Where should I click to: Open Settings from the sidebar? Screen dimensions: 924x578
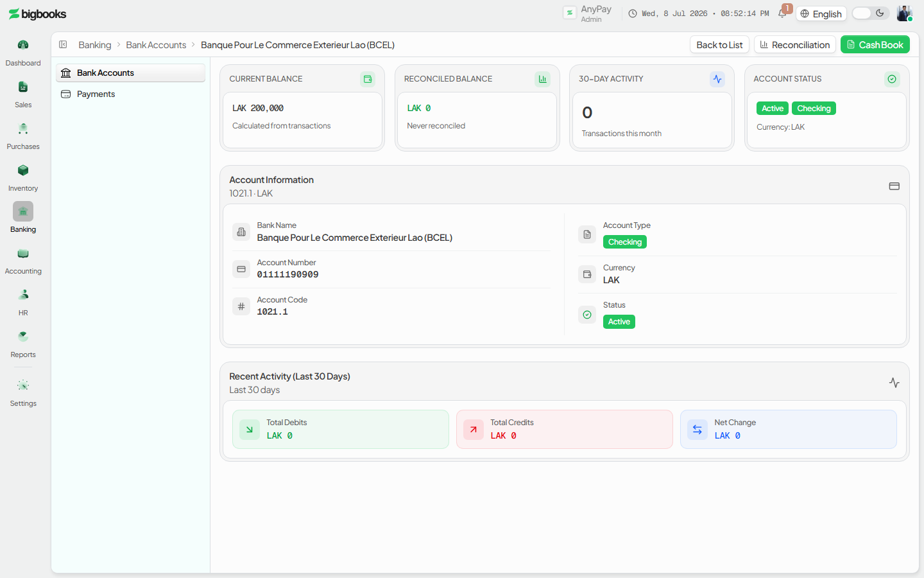(x=23, y=385)
